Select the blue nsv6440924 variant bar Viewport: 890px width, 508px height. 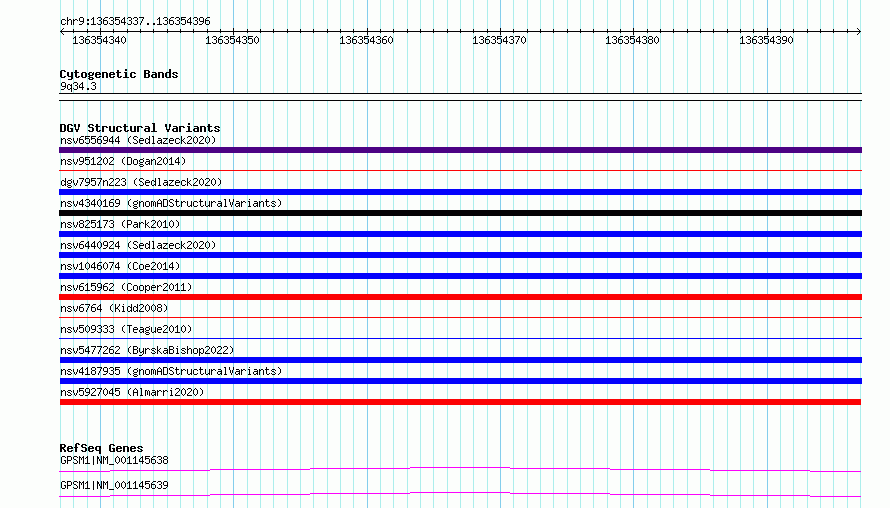pos(460,255)
